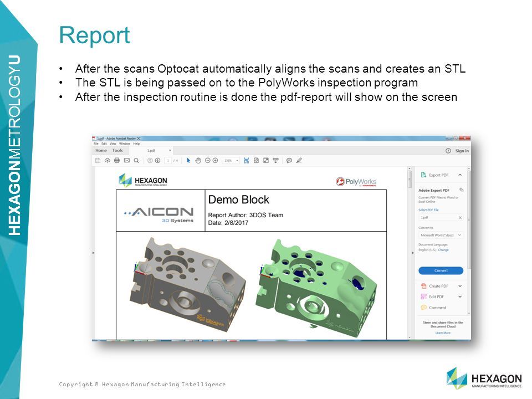Click the green scanned block model image
This screenshot has height=399, width=532.
tap(316, 288)
